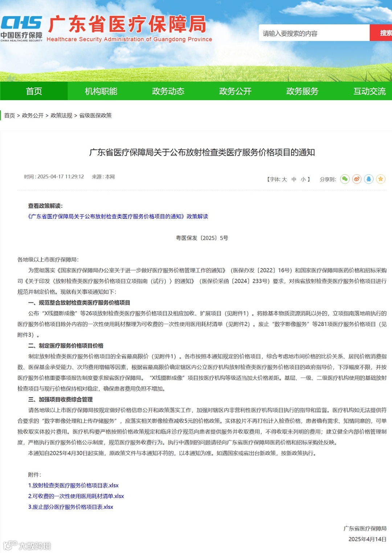Set font size to 中
The height and width of the screenshot is (553, 392).
pyautogui.click(x=294, y=179)
